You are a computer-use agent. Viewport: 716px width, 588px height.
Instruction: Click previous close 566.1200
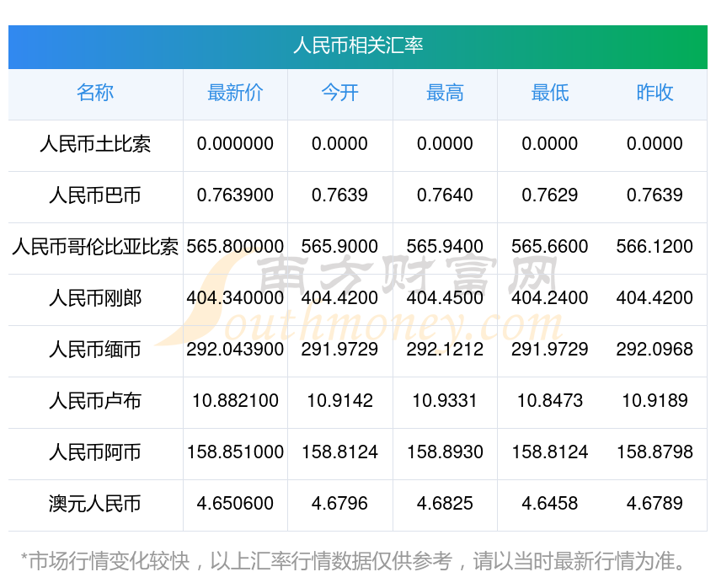click(x=655, y=247)
